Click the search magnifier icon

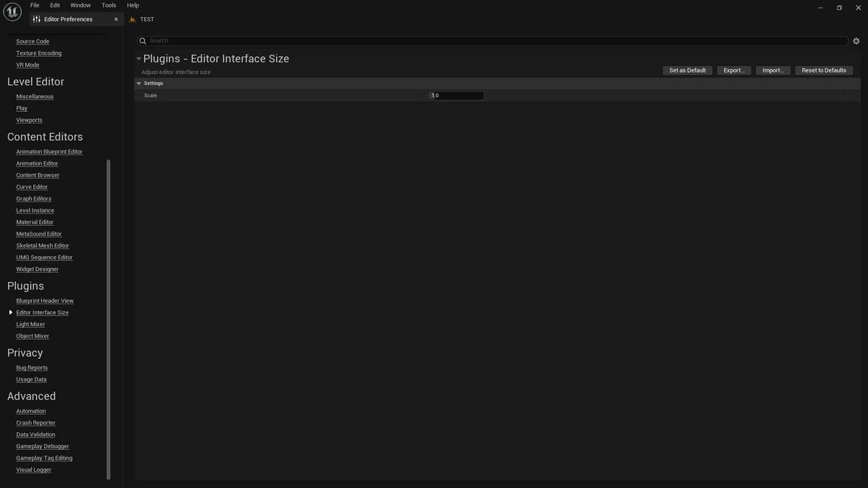click(142, 41)
